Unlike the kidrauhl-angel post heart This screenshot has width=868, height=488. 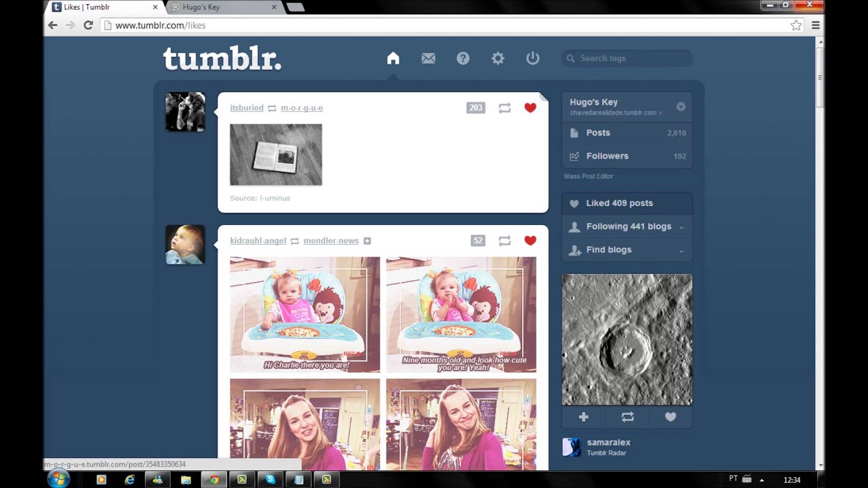click(530, 241)
